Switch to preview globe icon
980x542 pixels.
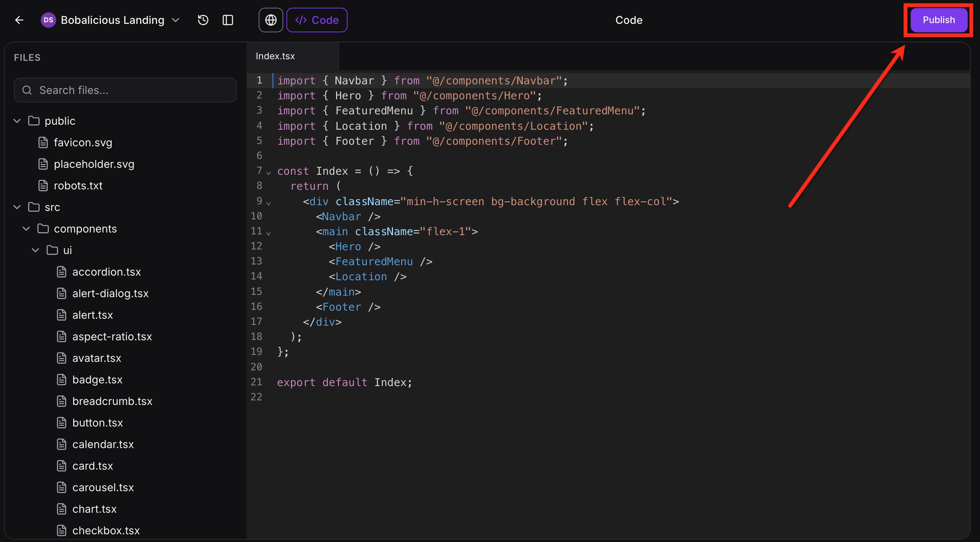(x=271, y=20)
